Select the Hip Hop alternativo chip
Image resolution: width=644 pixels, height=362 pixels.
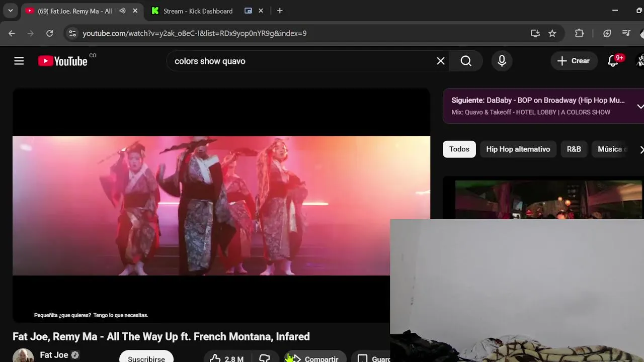(x=518, y=149)
